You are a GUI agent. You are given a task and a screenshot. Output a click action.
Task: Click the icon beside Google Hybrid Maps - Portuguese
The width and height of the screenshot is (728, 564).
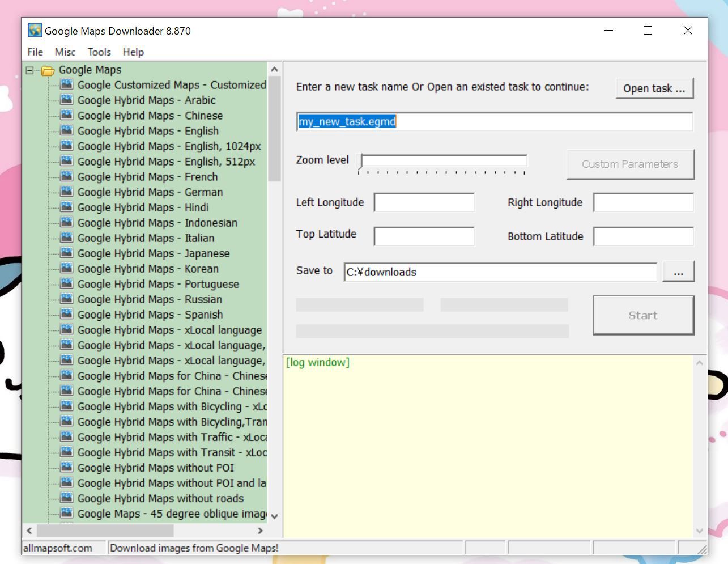[67, 283]
